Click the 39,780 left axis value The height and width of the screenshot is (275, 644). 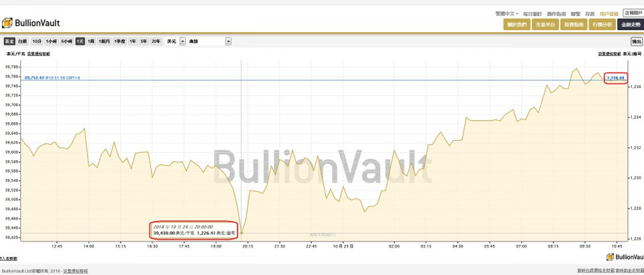pyautogui.click(x=12, y=67)
